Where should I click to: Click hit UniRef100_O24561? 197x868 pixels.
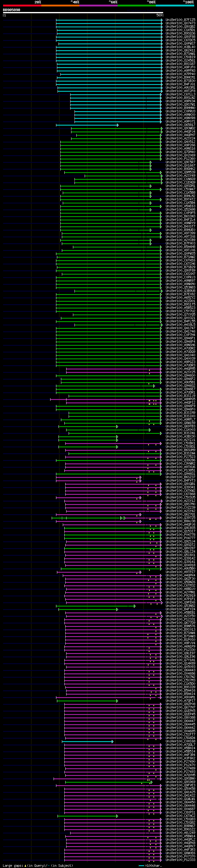pyautogui.click(x=180, y=61)
